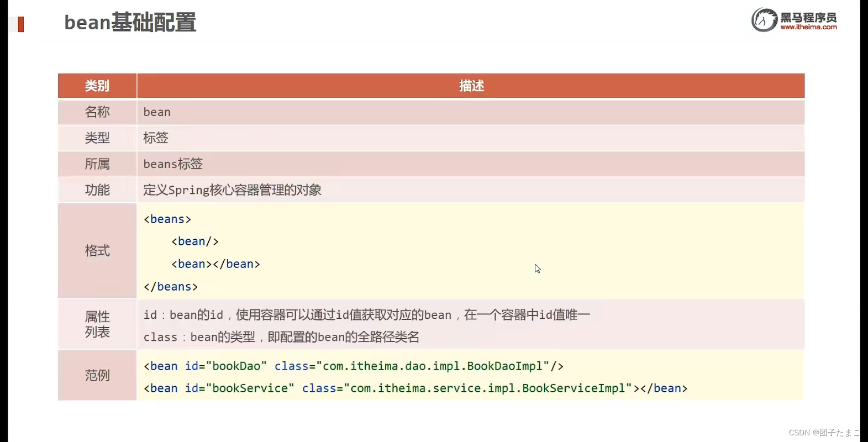Click the '<bean></bean>' code line
868x442 pixels.
point(215,264)
